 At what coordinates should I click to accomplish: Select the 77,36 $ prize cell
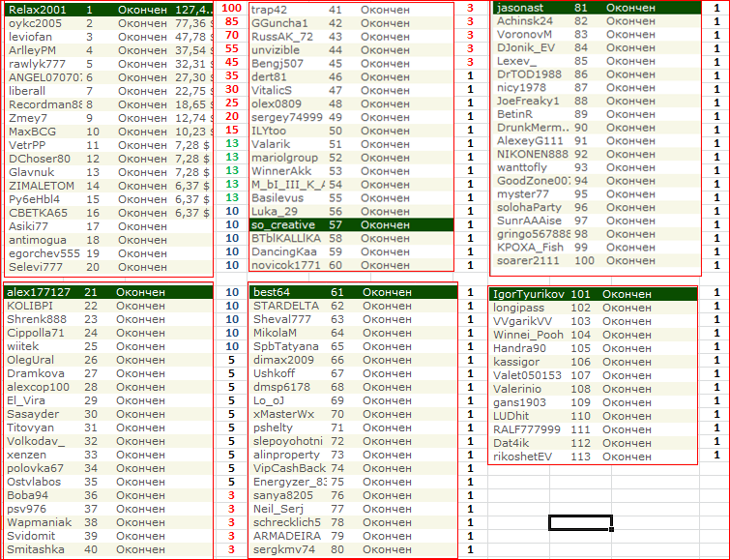click(x=190, y=23)
